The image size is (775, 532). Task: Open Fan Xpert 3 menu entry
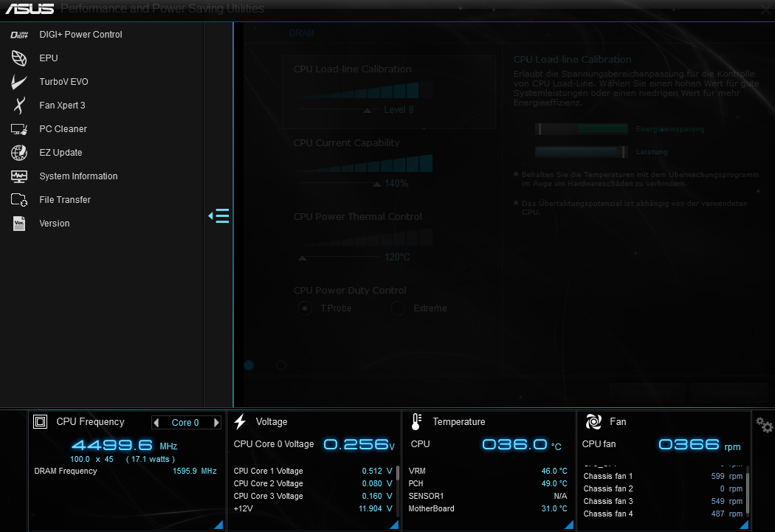click(62, 106)
